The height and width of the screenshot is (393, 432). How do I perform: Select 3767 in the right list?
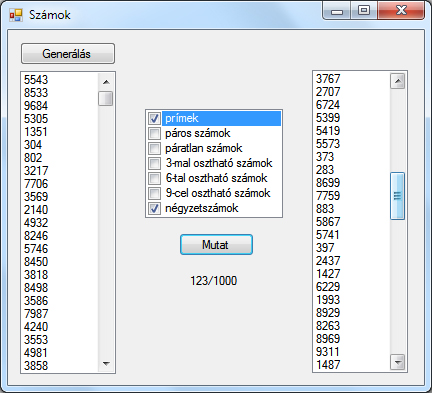point(352,79)
